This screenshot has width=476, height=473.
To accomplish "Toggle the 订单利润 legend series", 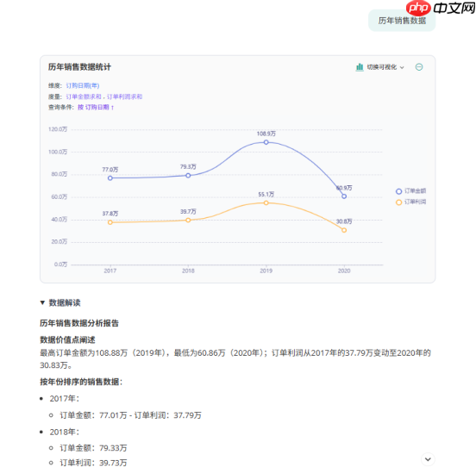I will [410, 202].
